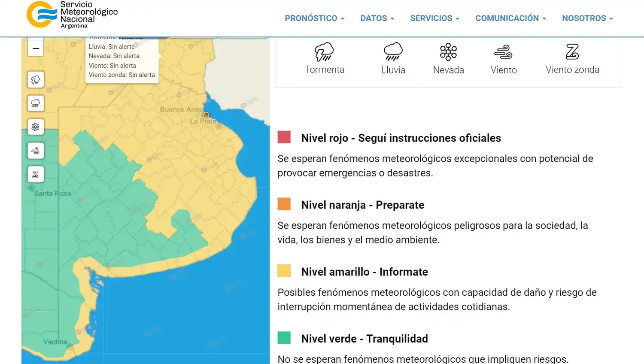Toggle storm layer button on map sidebar
Image resolution: width=644 pixels, height=364 pixels.
pyautogui.click(x=36, y=80)
